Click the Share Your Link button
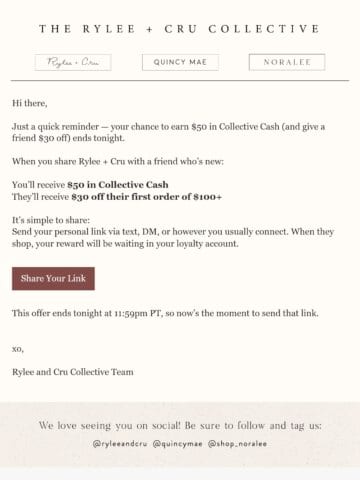Viewport: 360px width, 480px height. tap(53, 279)
